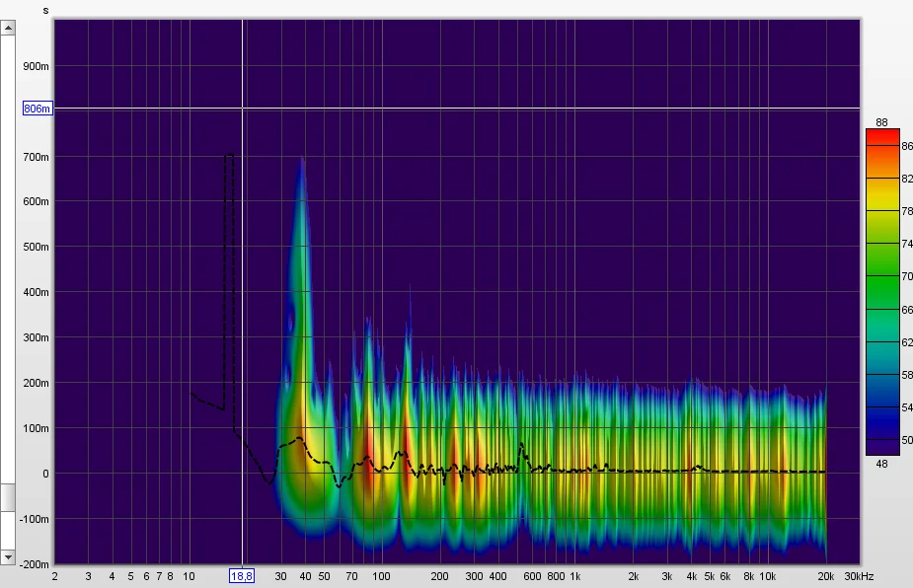Click the 300m time axis label
Viewport: 913px width, 588px height.
(36, 337)
